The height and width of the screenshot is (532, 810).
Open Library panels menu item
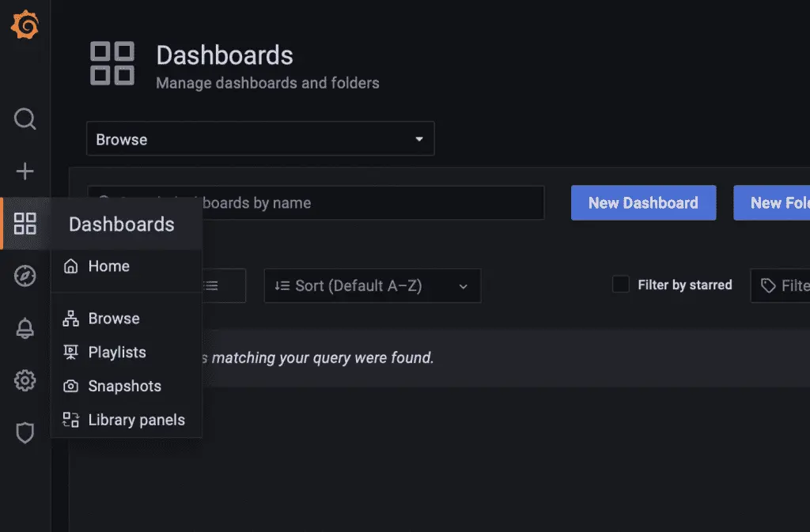point(136,421)
